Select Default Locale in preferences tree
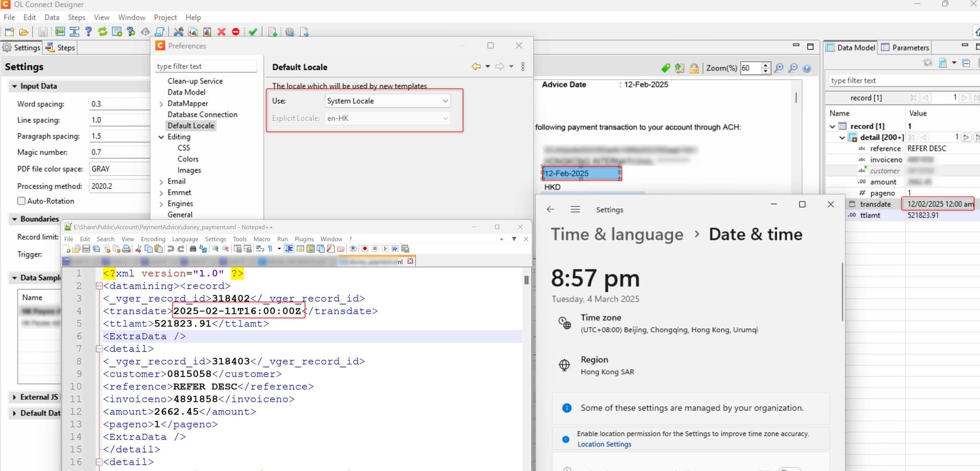The image size is (980, 471). (191, 126)
